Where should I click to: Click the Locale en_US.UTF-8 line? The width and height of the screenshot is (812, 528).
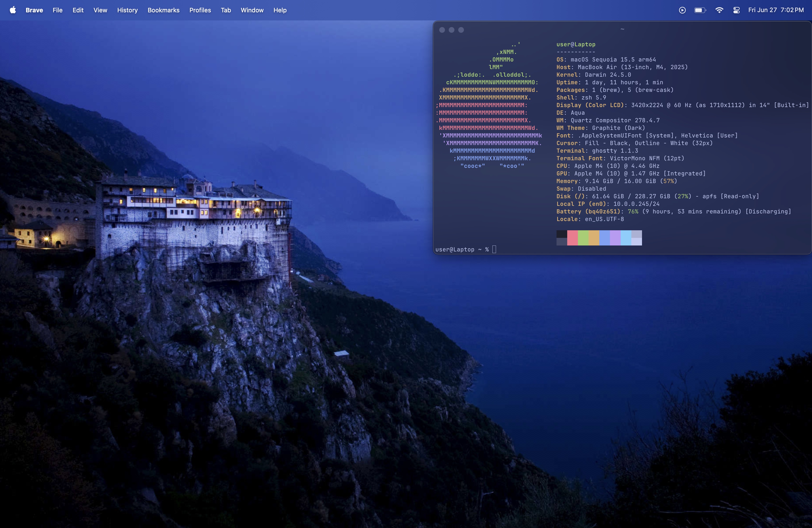click(x=590, y=219)
